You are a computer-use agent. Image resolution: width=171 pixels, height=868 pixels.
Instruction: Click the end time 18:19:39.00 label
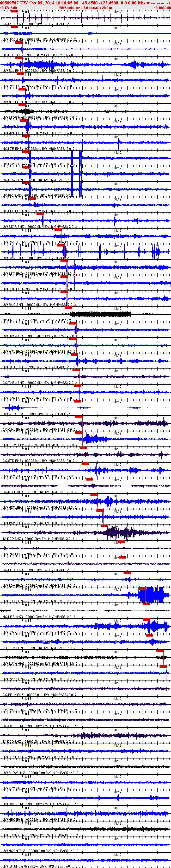tap(162, 8)
